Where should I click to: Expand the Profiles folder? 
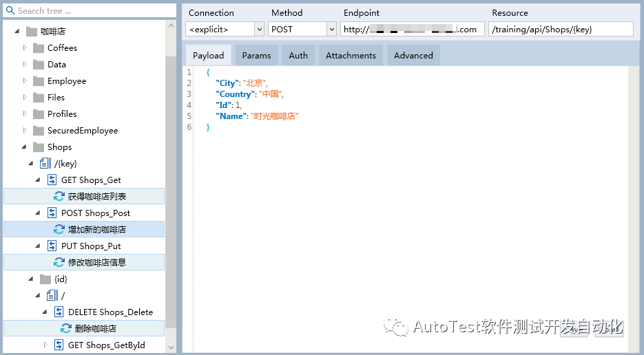tap(25, 114)
